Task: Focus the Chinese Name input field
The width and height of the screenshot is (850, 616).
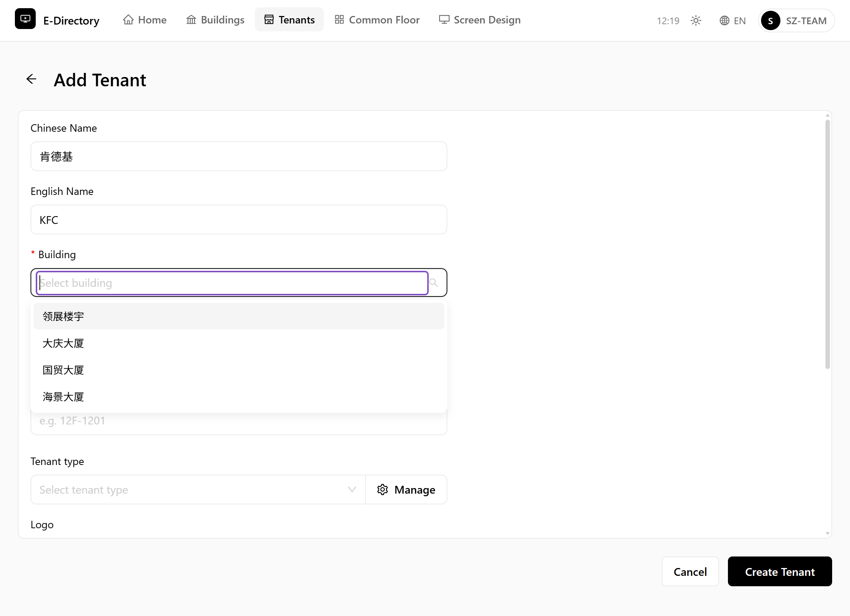Action: (239, 157)
